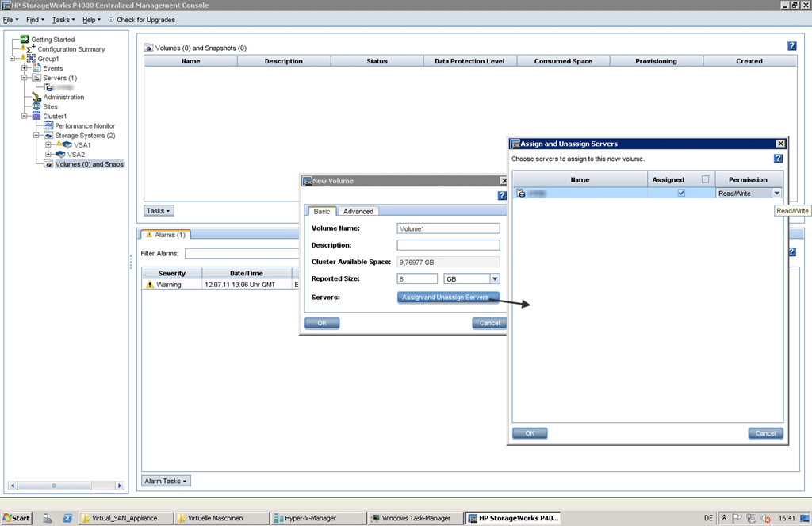Select the Alarms (1) tab
Image resolution: width=812 pixels, height=526 pixels.
click(x=166, y=235)
